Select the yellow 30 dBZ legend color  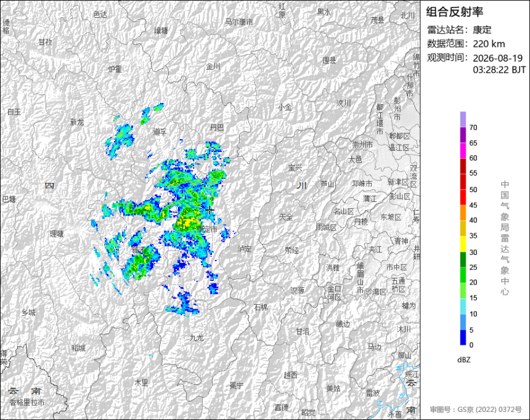pos(463,244)
